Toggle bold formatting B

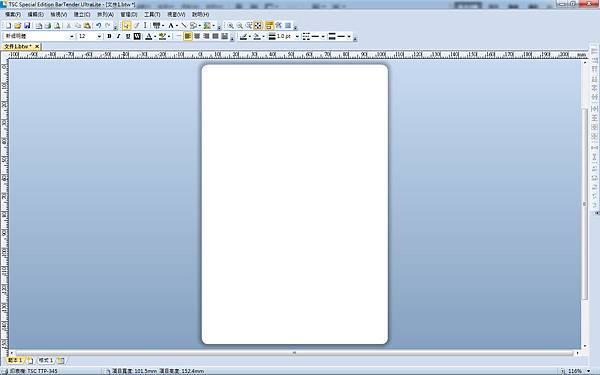[109, 36]
